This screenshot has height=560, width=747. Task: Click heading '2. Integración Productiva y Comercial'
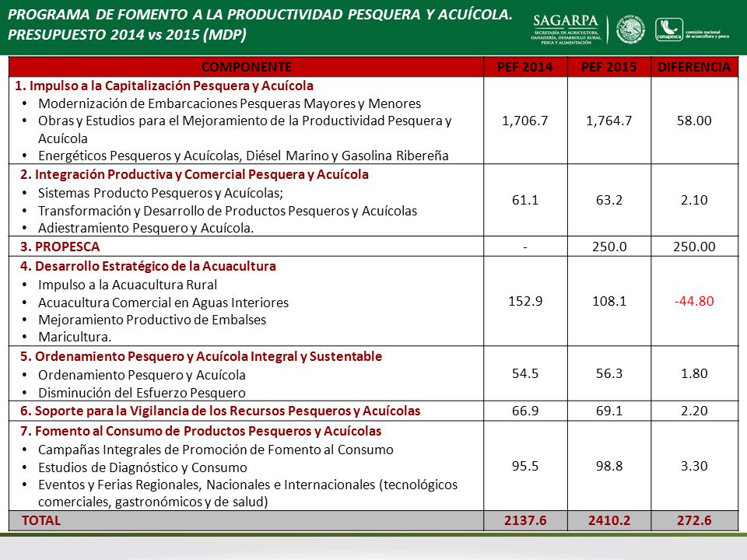195,174
